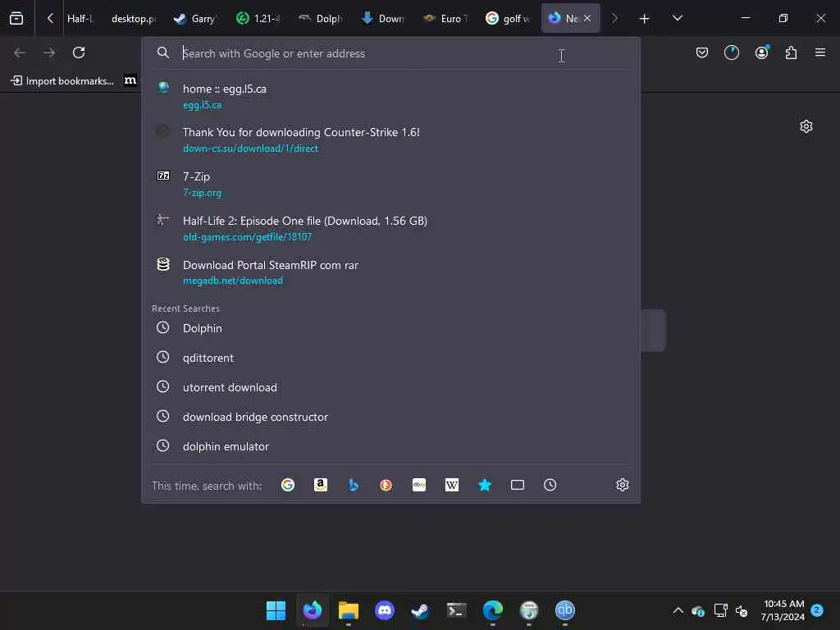
Task: Search in History clock icon
Action: pos(550,485)
